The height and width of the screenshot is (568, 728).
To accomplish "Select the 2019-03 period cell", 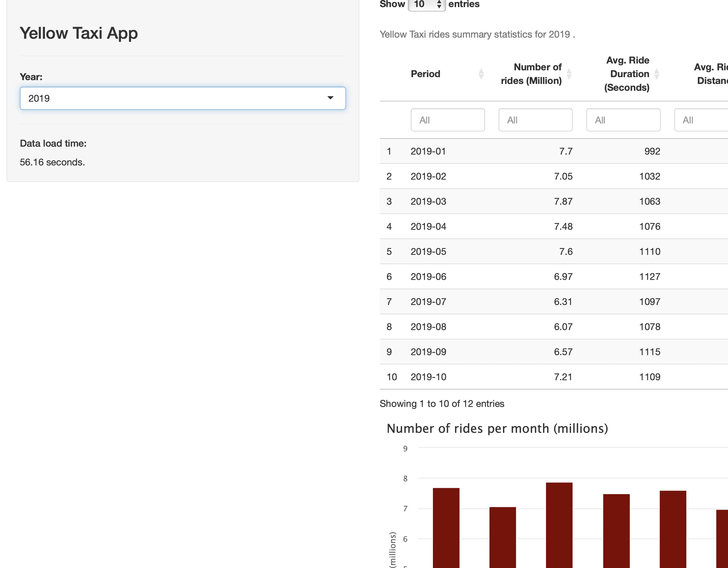I will [x=428, y=201].
